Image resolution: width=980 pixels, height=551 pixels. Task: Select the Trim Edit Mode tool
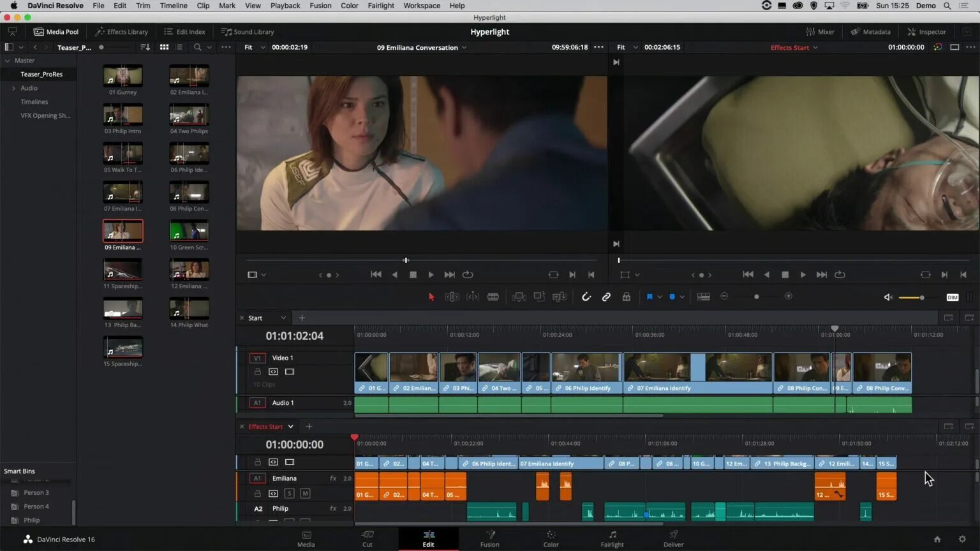tap(452, 297)
